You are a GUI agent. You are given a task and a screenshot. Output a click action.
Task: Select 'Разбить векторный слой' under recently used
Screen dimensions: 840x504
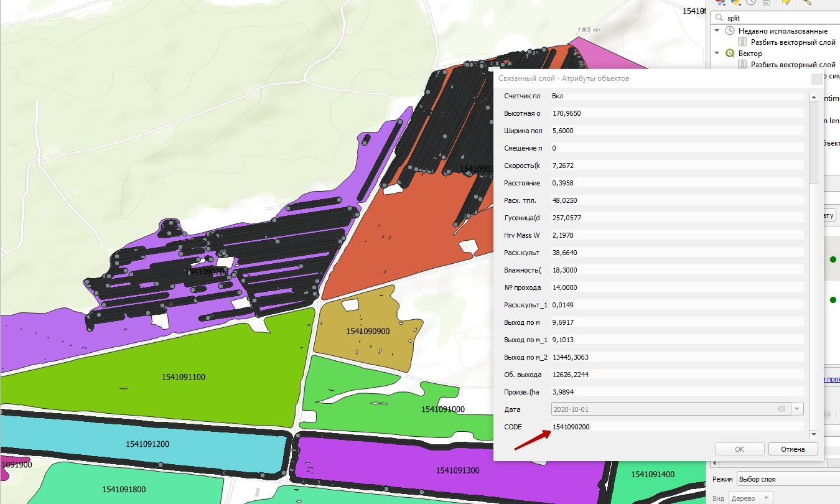pyautogui.click(x=793, y=42)
